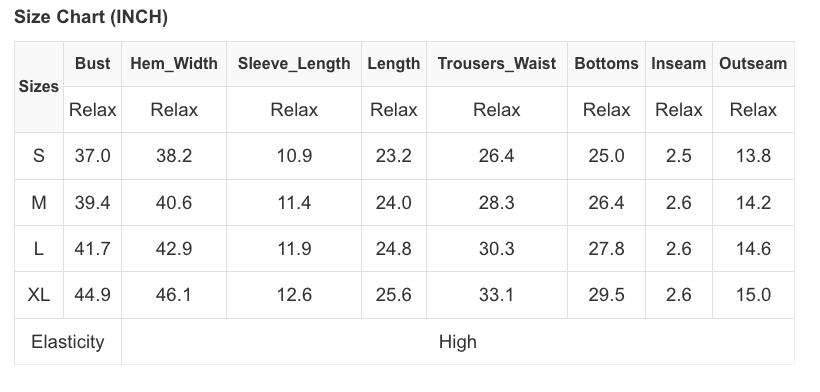Screen dimensions: 820x392
Task: Click the Trousers_Waist column header
Action: [497, 63]
